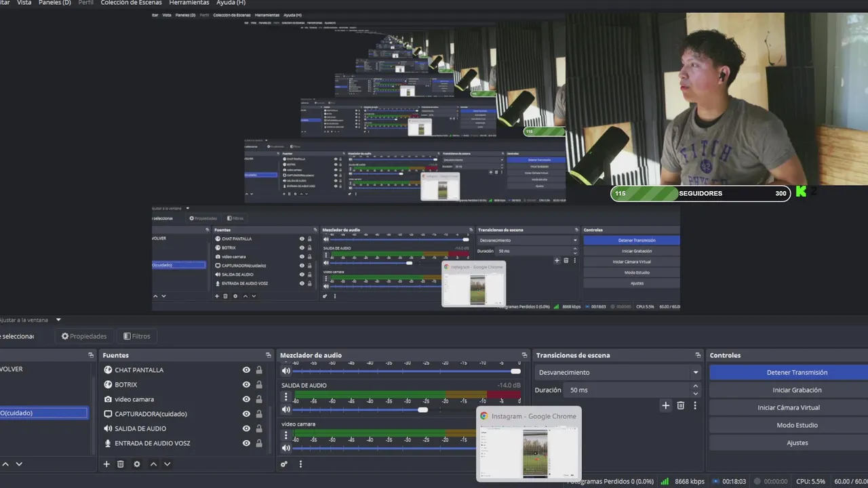
Task: Move selected source down in Fuentes
Action: 167,464
